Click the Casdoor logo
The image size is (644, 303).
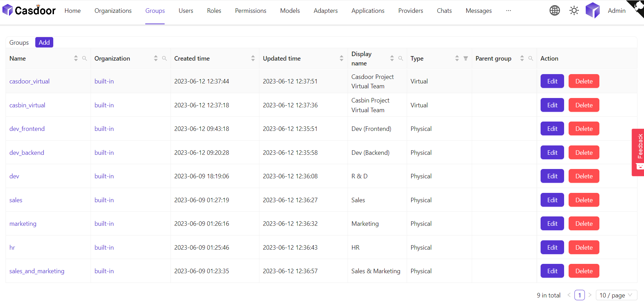tap(29, 10)
